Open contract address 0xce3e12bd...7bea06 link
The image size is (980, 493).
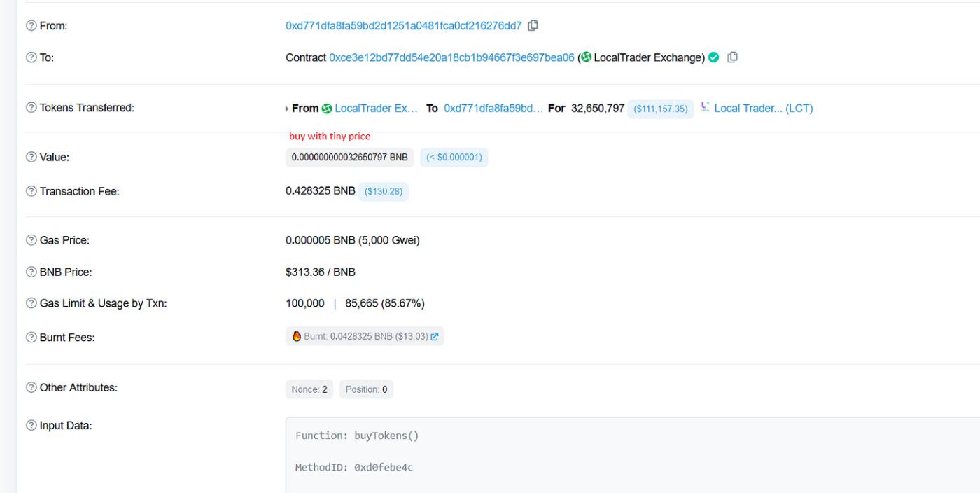(451, 57)
